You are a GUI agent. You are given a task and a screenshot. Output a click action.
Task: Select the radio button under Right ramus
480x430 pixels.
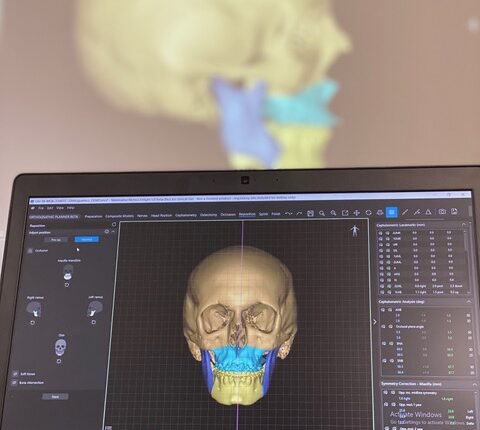click(33, 322)
